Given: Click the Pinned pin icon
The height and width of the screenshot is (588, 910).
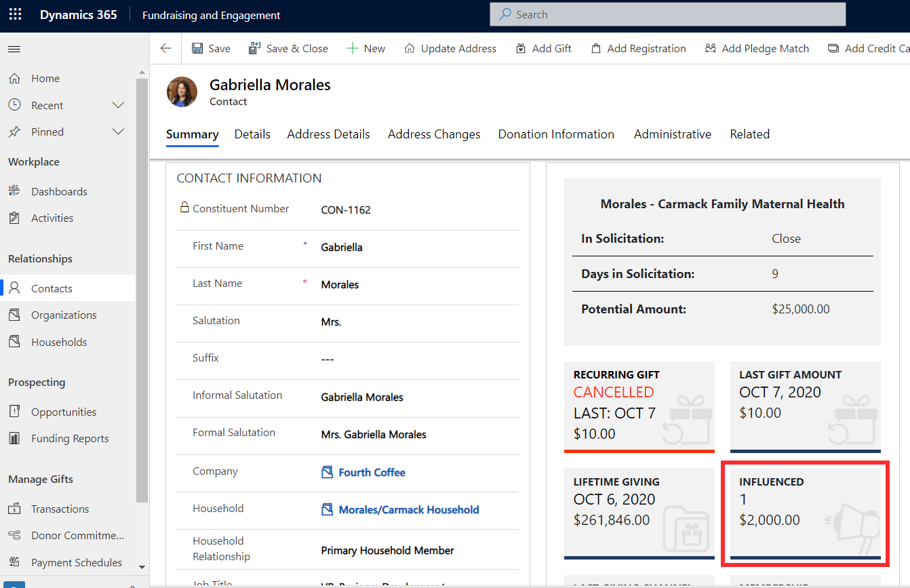Looking at the screenshot, I should pos(14,132).
